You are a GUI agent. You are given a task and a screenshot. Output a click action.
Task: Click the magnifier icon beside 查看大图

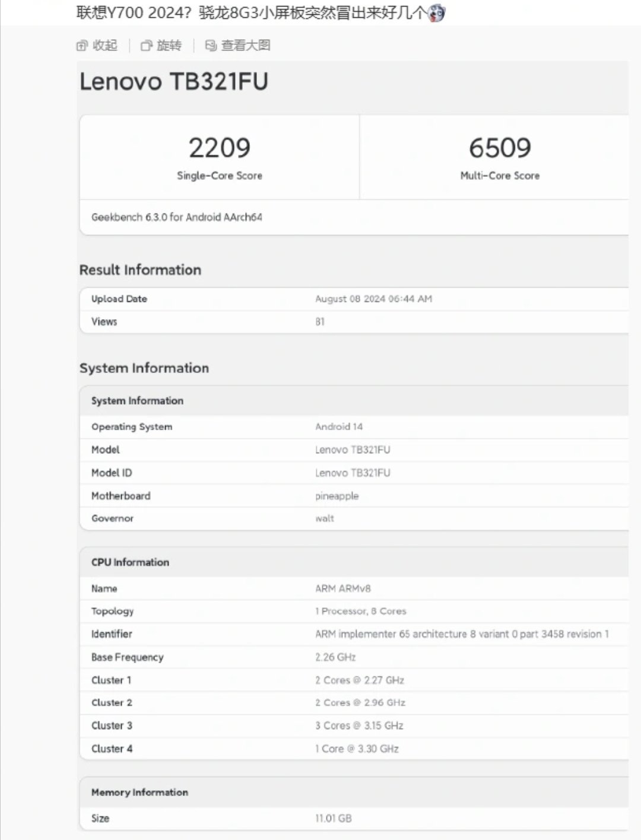click(x=211, y=46)
